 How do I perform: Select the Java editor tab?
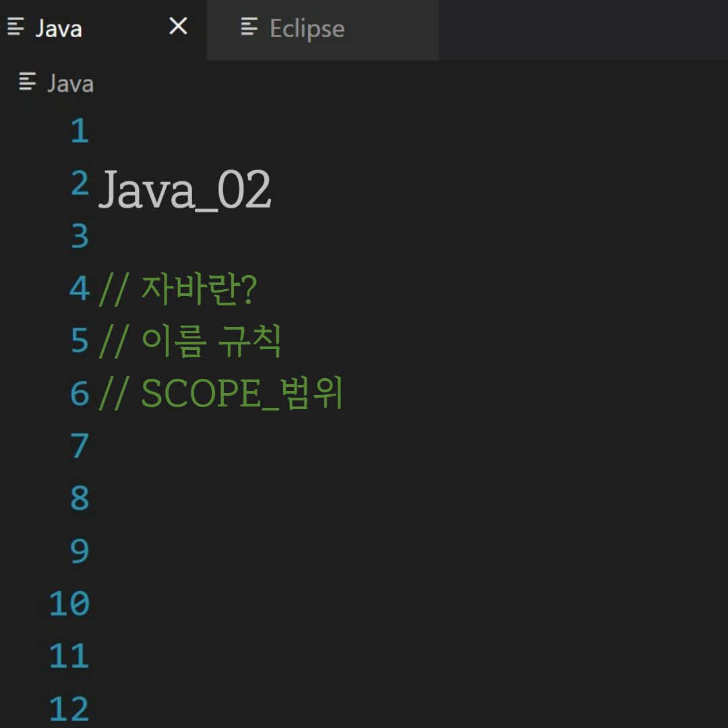103,29
